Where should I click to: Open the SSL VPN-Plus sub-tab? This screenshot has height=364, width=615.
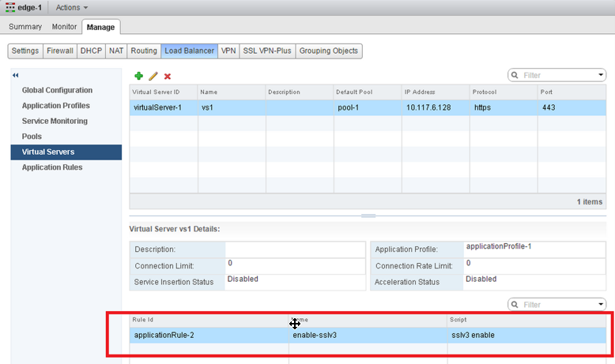pyautogui.click(x=267, y=51)
